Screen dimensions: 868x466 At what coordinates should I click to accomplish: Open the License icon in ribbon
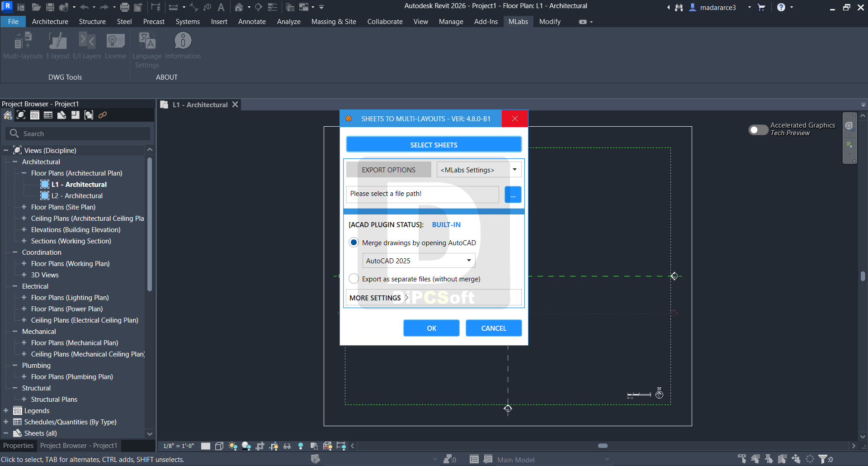(116, 41)
